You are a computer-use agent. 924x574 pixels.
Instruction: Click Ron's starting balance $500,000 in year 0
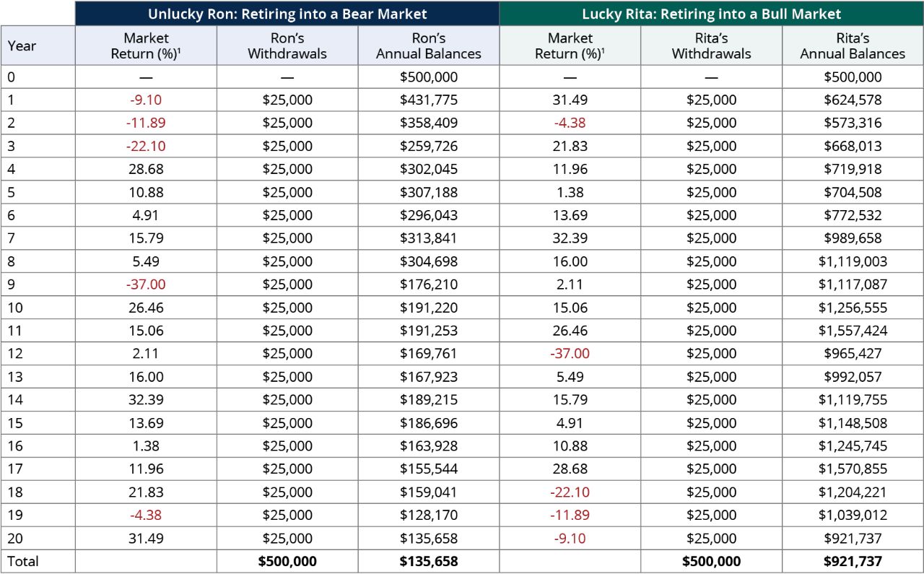[x=429, y=77]
